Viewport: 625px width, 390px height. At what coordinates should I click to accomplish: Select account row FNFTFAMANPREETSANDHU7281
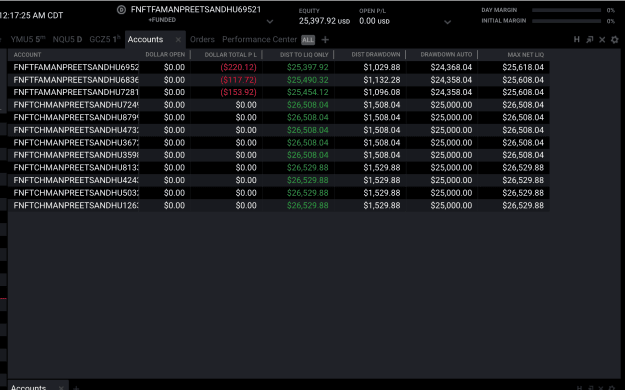279,92
